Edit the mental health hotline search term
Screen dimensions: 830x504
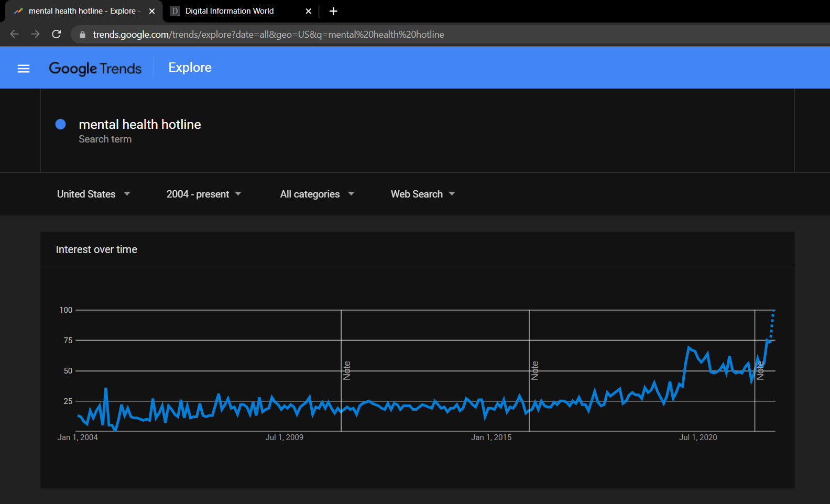pos(140,124)
